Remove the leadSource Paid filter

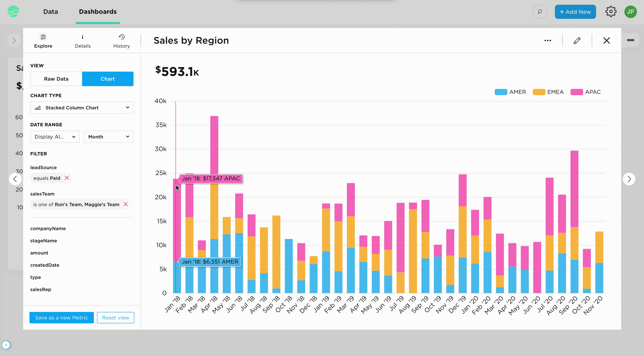pyautogui.click(x=67, y=178)
